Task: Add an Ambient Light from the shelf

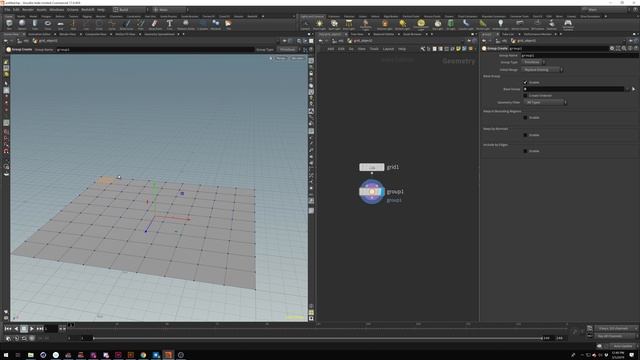Action: [x=500, y=24]
